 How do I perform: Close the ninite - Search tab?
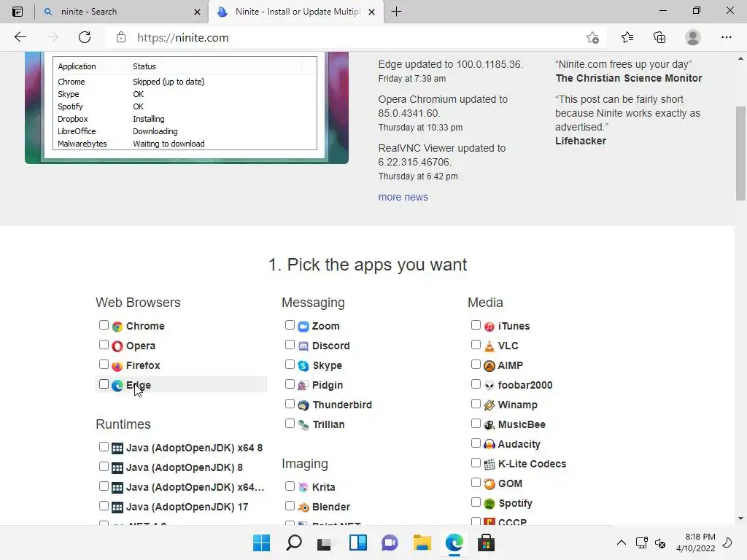[197, 12]
